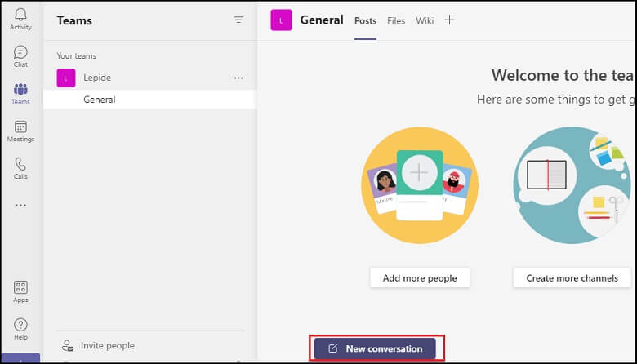Screen dimensions: 637x364
Task: Select the General channel
Action: (x=149, y=100)
